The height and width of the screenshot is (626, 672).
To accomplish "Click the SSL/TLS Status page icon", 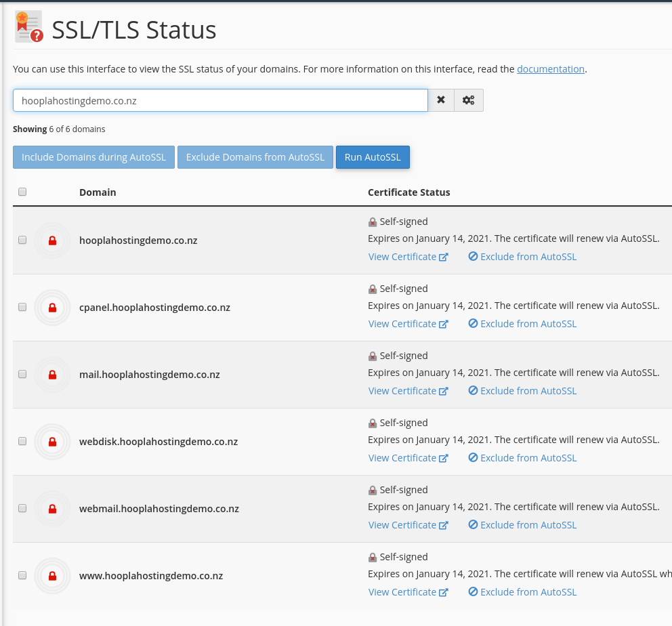I will pyautogui.click(x=28, y=27).
